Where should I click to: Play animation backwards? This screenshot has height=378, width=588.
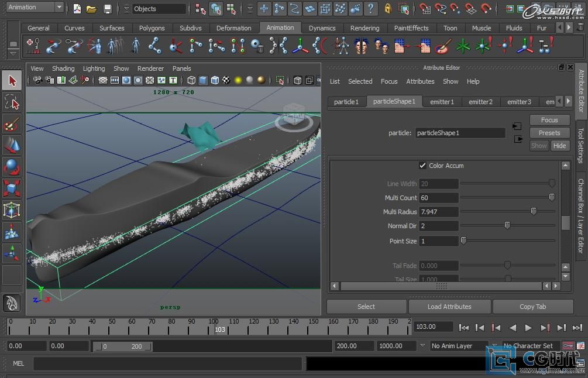(513, 328)
